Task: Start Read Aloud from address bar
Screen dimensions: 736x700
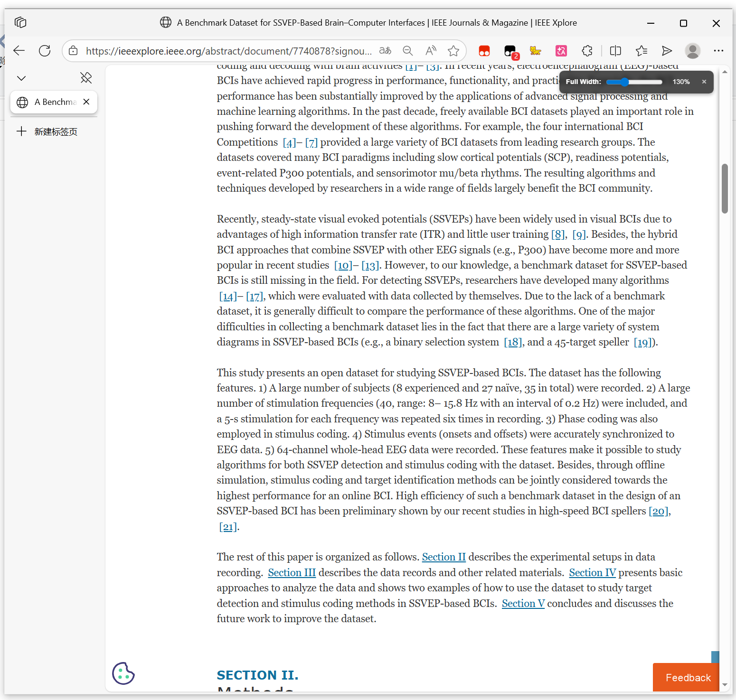Action: (x=431, y=51)
